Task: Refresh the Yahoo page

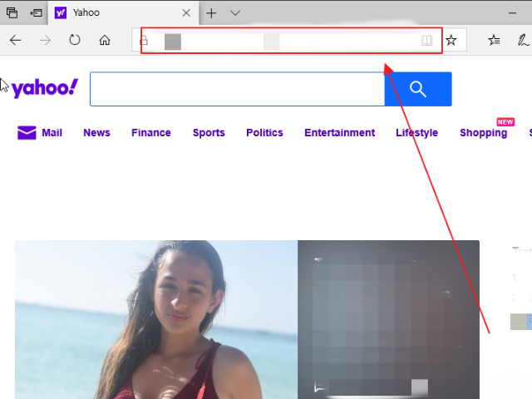Action: 75,40
